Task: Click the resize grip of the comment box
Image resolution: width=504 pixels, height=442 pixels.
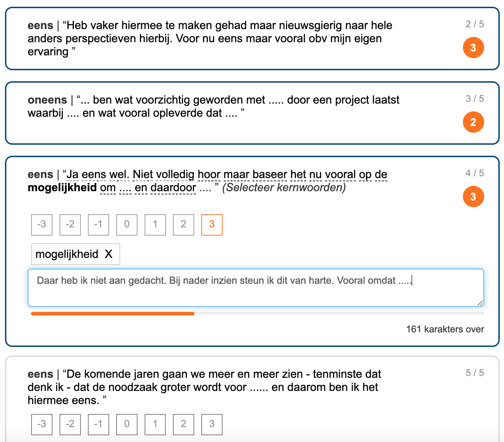Action: [480, 303]
